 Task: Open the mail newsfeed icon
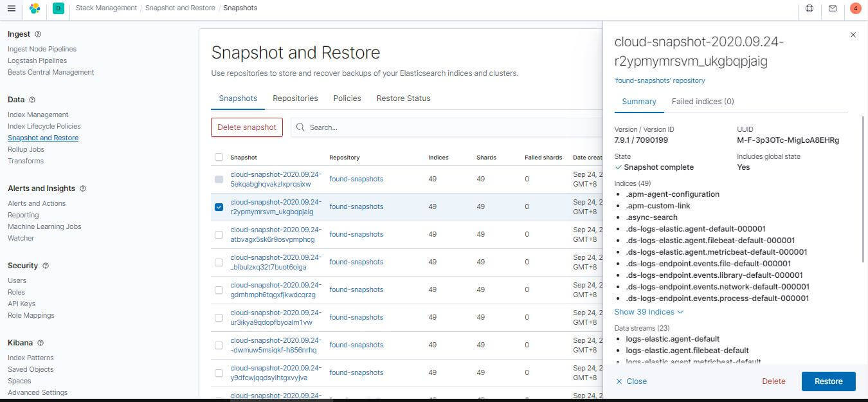833,8
